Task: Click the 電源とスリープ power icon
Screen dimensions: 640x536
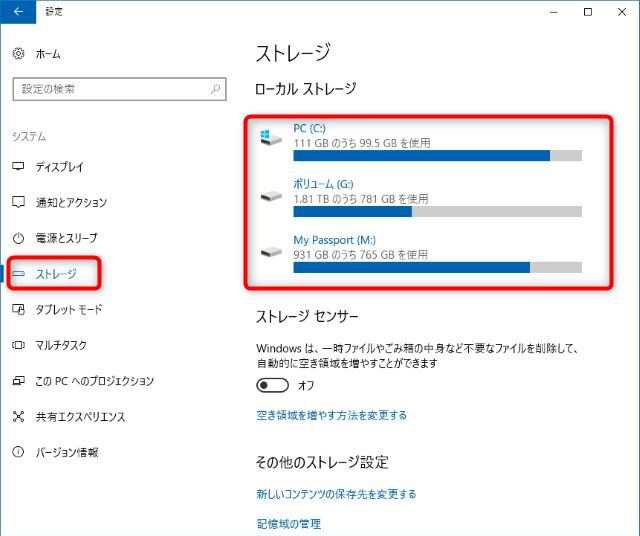Action: (x=18, y=238)
